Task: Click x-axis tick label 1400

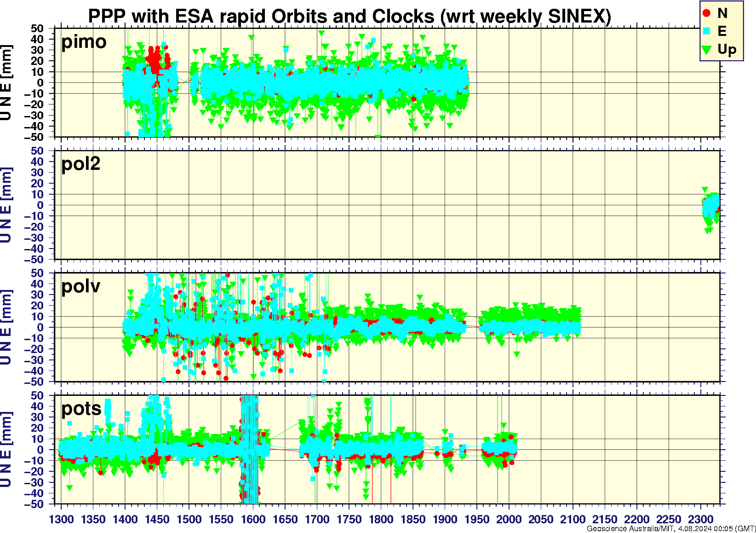Action: [x=125, y=519]
